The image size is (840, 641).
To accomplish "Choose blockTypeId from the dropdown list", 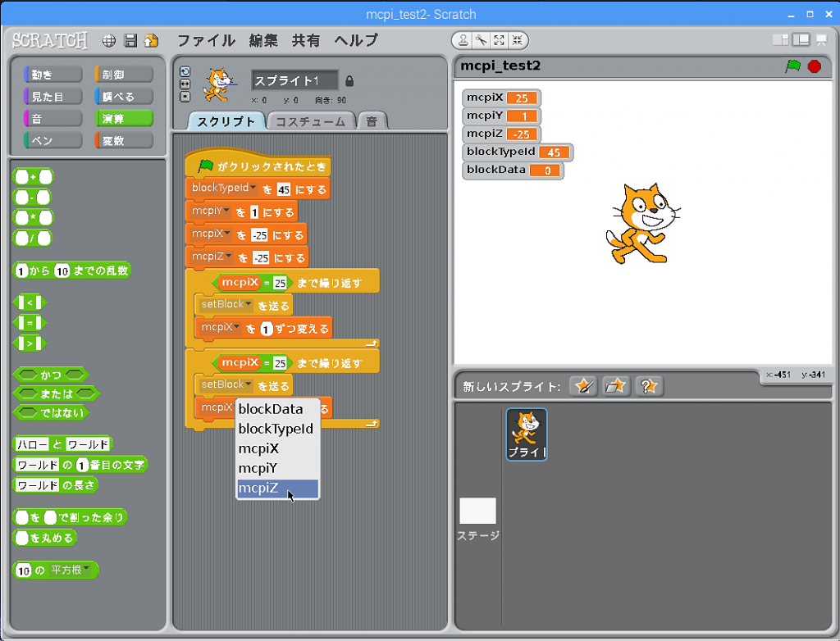I will pyautogui.click(x=278, y=429).
